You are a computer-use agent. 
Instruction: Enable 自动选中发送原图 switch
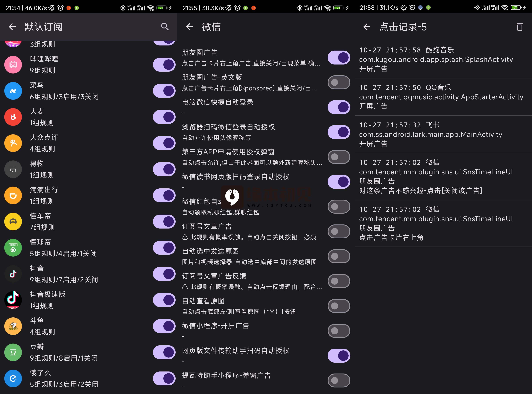[339, 256]
